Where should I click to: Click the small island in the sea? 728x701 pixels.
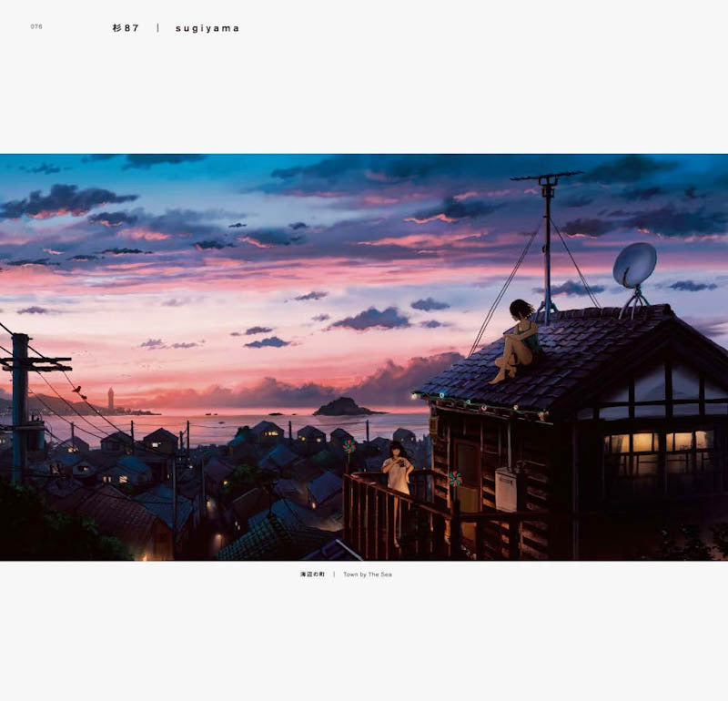click(341, 405)
